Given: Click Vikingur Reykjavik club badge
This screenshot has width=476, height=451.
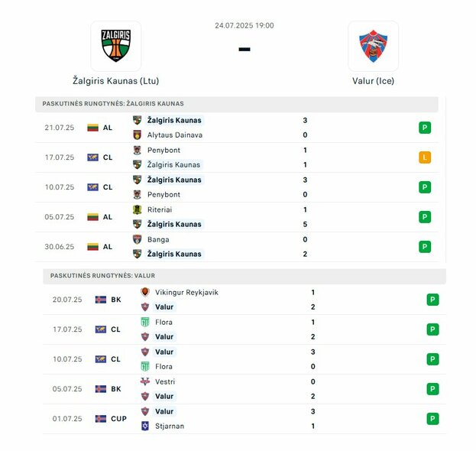Looking at the screenshot, I should pos(145,292).
